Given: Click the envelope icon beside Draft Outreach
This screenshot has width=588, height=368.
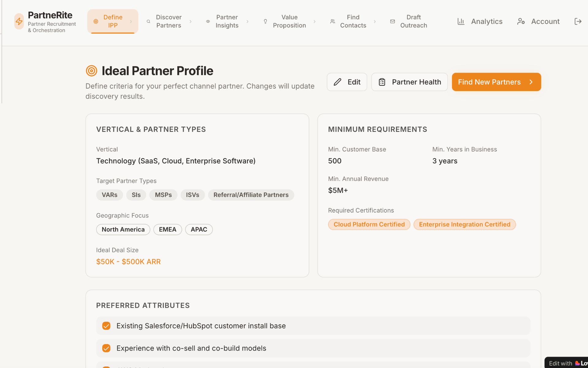Looking at the screenshot, I should point(393,21).
